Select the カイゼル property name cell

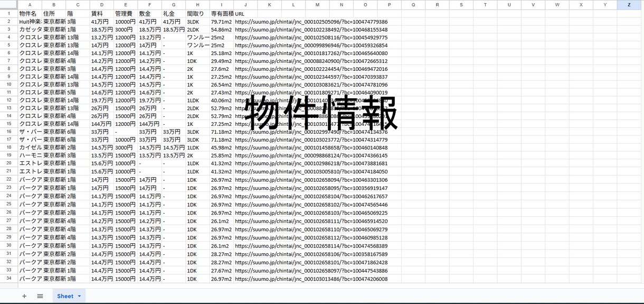30,148
